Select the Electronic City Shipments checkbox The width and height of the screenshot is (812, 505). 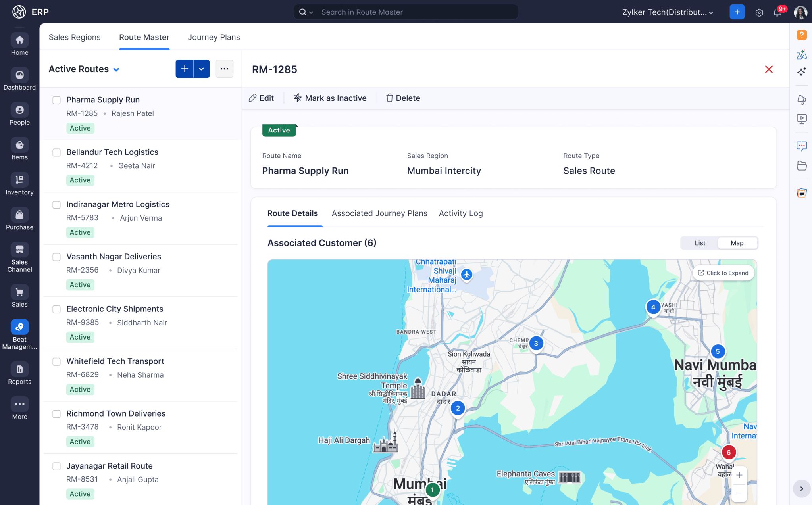click(x=56, y=309)
